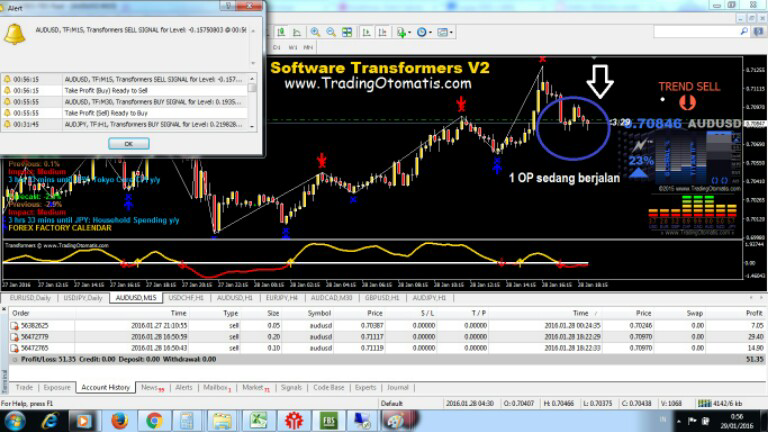Sort history by Swap column header
Viewport: 768px width, 432px height.
point(695,313)
